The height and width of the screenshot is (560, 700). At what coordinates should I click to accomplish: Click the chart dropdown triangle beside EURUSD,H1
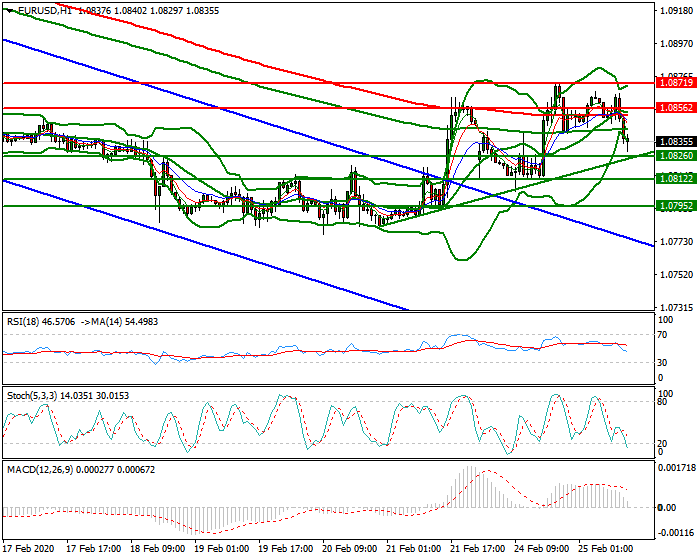coord(10,11)
